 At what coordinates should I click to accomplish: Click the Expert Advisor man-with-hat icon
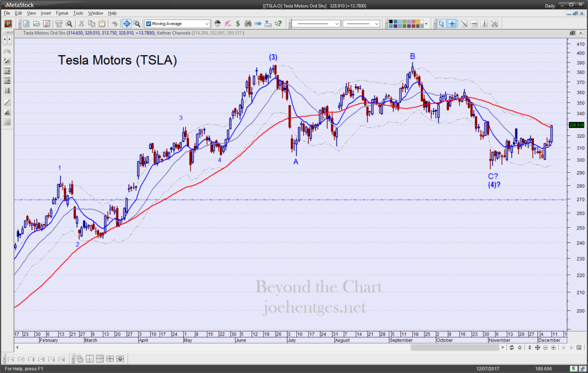[218, 24]
